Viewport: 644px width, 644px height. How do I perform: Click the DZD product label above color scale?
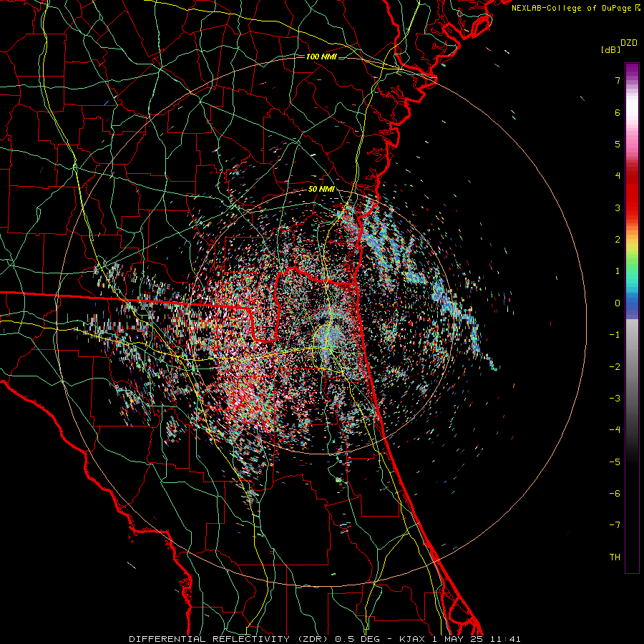[x=629, y=43]
